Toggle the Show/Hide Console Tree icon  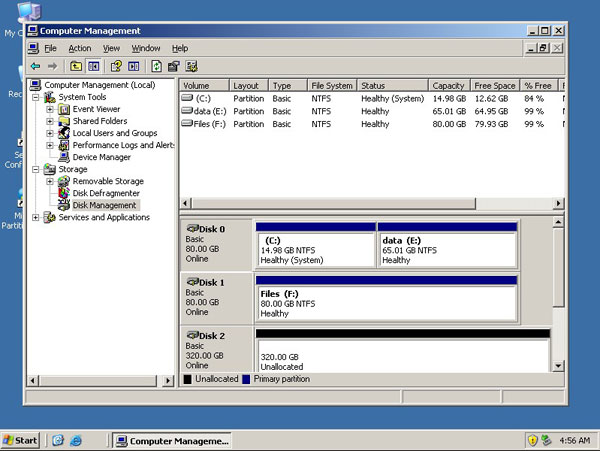93,67
